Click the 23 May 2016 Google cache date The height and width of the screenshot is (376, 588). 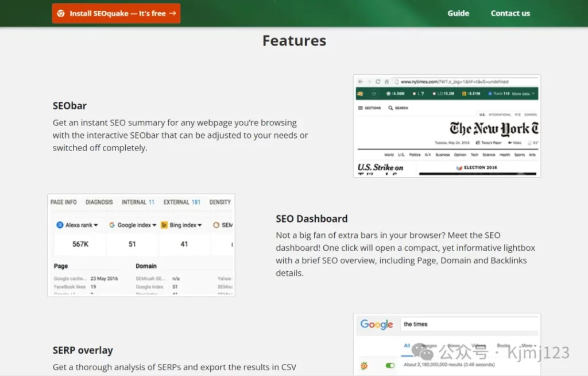(105, 279)
